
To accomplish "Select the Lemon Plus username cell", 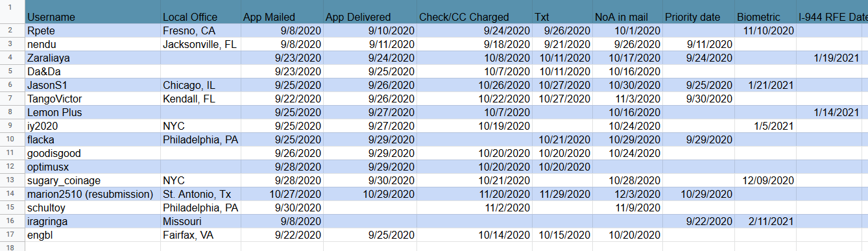I will [x=92, y=112].
